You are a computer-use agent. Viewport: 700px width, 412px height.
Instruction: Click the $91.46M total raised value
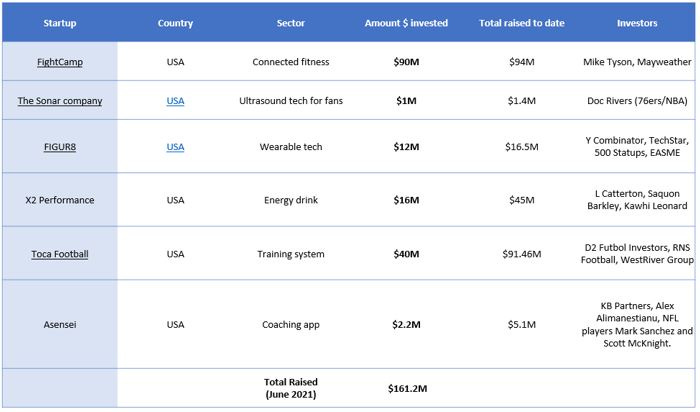(522, 254)
